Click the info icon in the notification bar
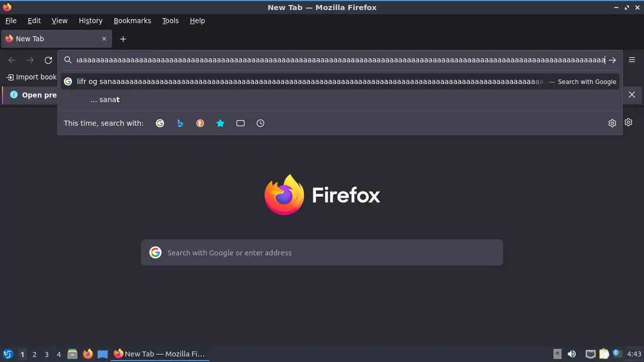This screenshot has width=644, height=362. [14, 95]
